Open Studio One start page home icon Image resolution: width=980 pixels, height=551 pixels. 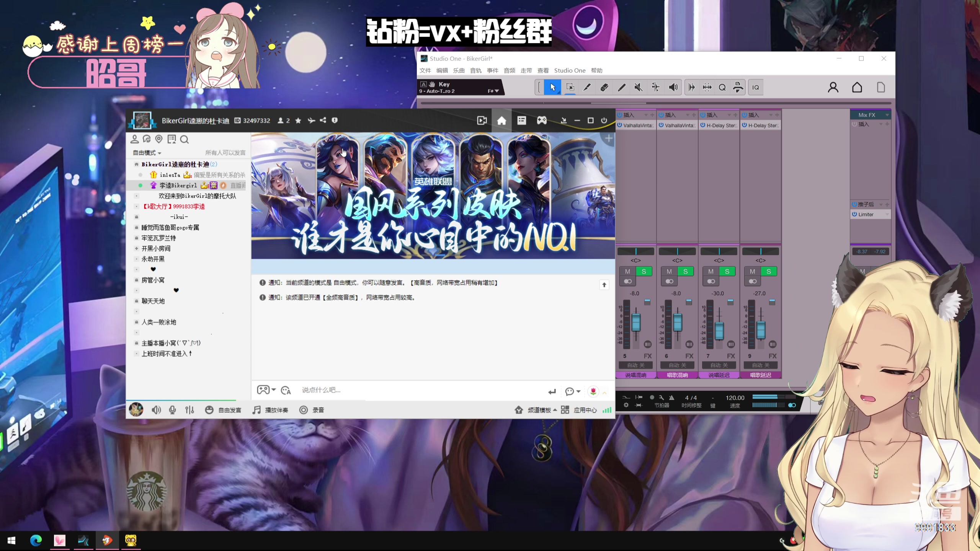(857, 87)
